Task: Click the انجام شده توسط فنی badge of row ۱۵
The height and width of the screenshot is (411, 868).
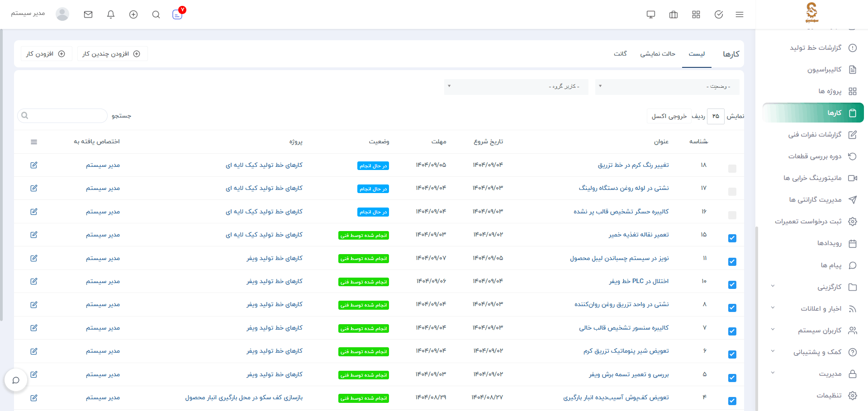Action: 364,236
